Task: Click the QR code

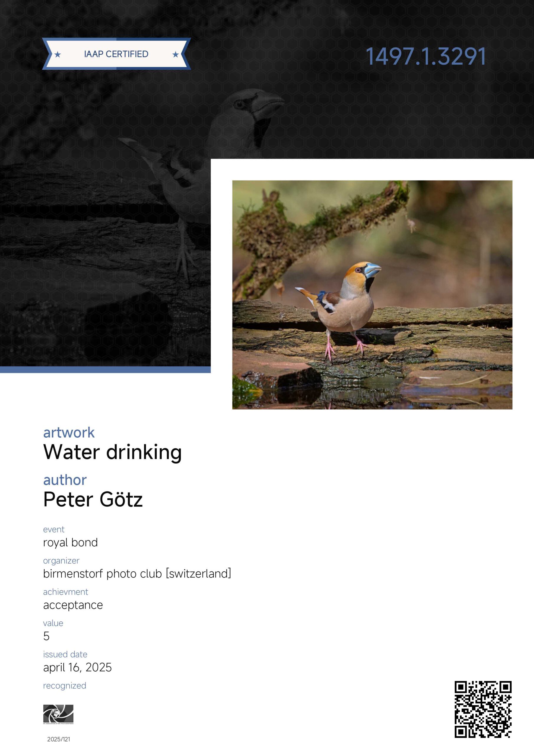Action: pos(483,709)
